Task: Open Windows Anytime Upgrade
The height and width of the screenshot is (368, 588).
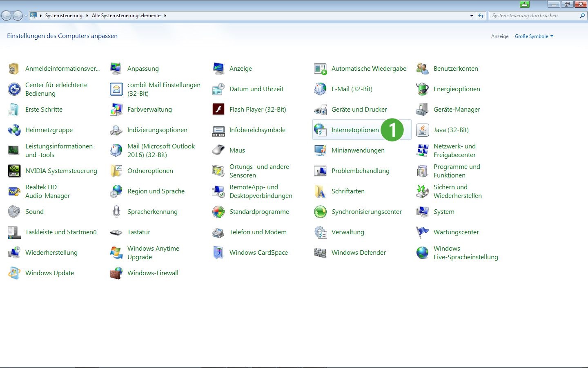Action: pyautogui.click(x=153, y=253)
